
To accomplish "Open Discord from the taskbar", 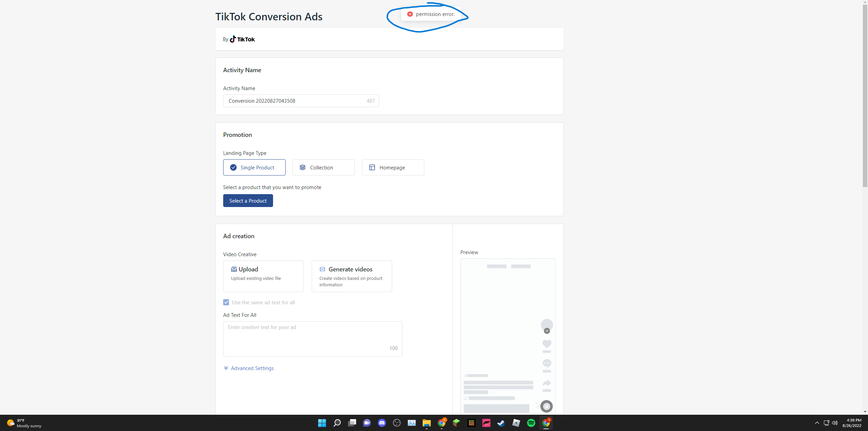I will coord(382,423).
